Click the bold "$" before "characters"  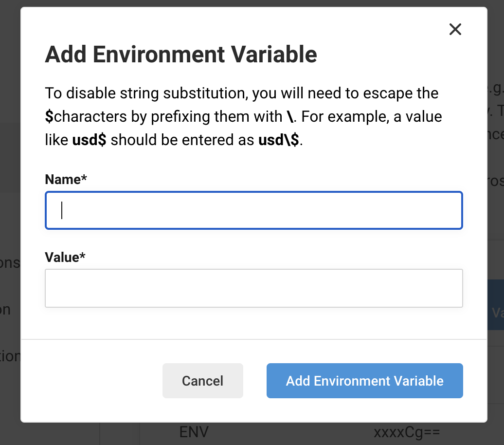[x=49, y=117]
